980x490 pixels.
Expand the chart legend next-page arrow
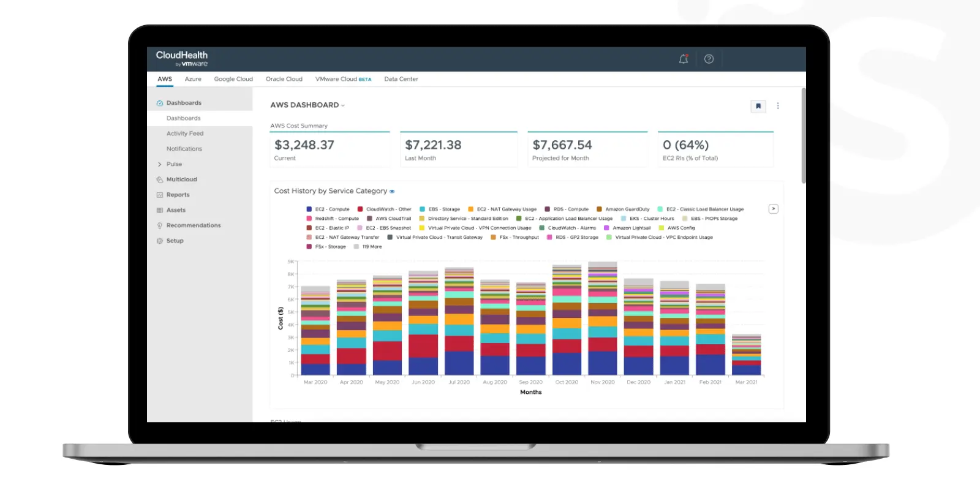774,209
